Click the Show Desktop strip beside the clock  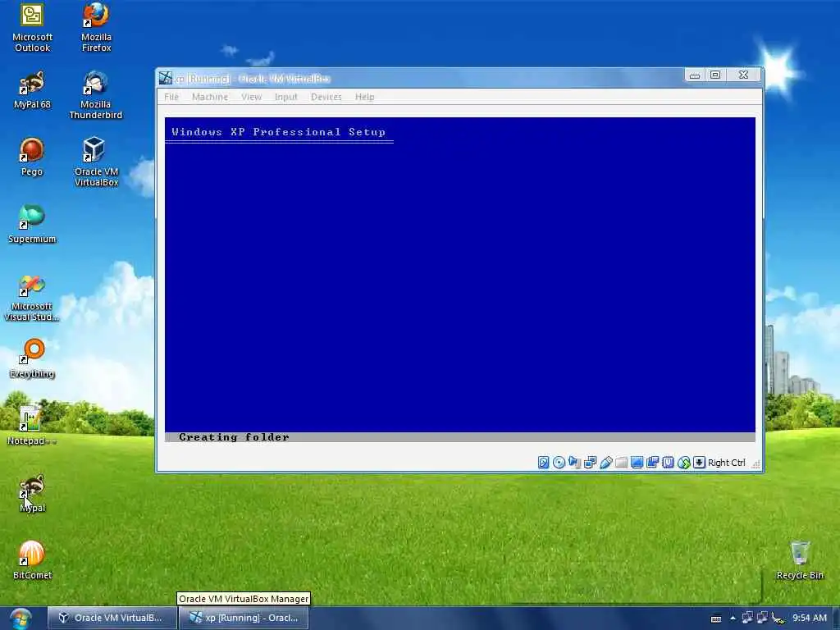[836, 619]
